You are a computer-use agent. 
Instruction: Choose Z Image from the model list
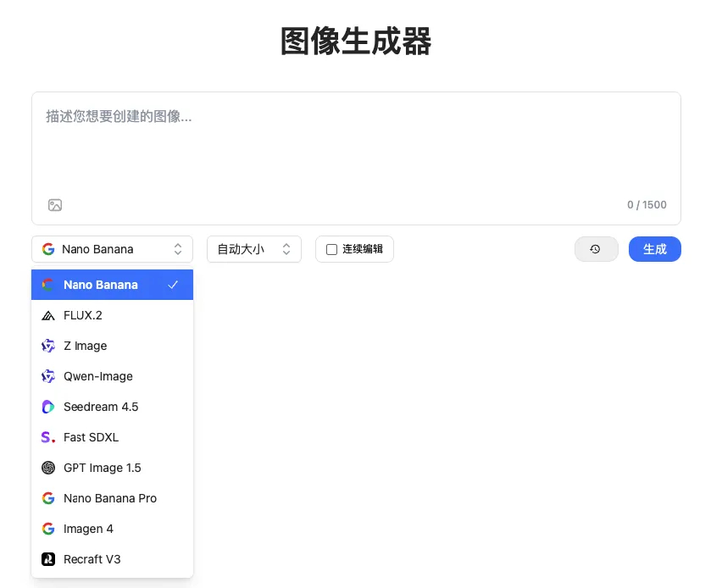tap(112, 346)
